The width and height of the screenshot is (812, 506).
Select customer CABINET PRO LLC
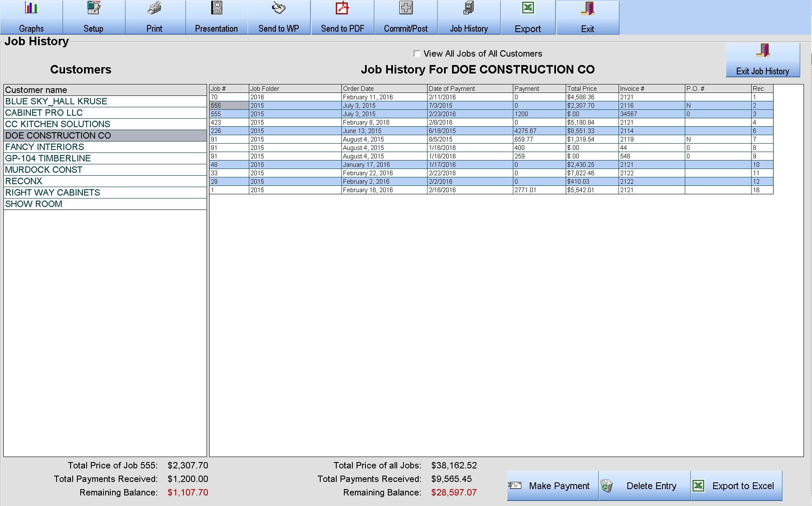(105, 113)
